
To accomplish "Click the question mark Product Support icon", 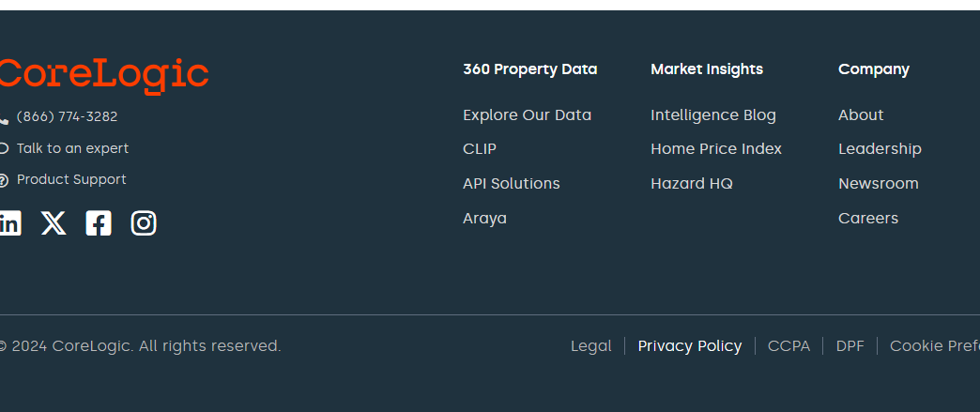I will pos(3,181).
